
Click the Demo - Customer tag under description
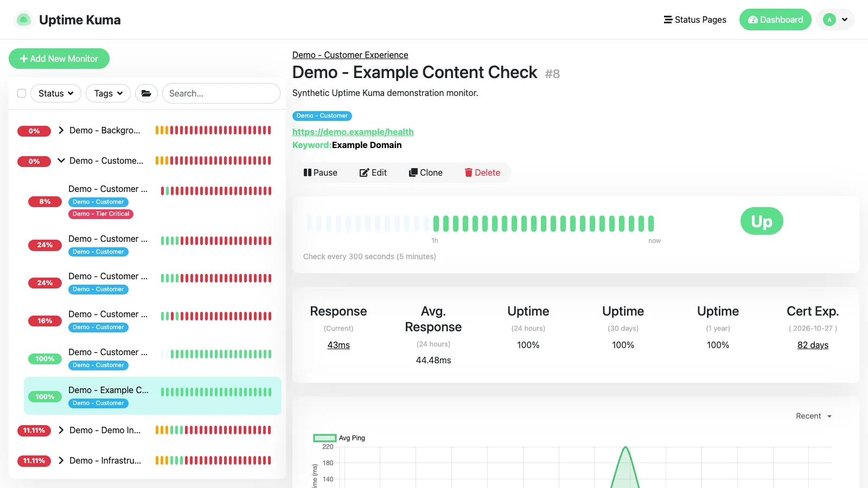pos(322,116)
